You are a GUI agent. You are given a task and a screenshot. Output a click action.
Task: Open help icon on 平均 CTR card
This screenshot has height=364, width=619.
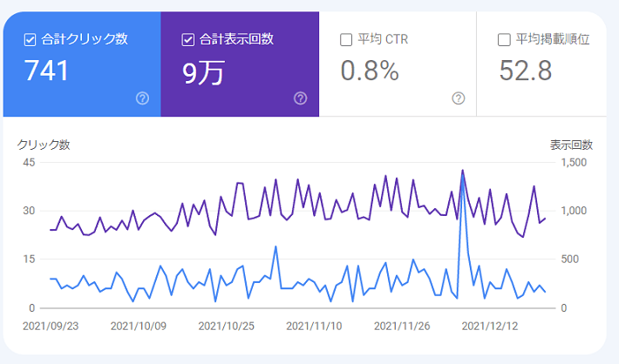459,98
